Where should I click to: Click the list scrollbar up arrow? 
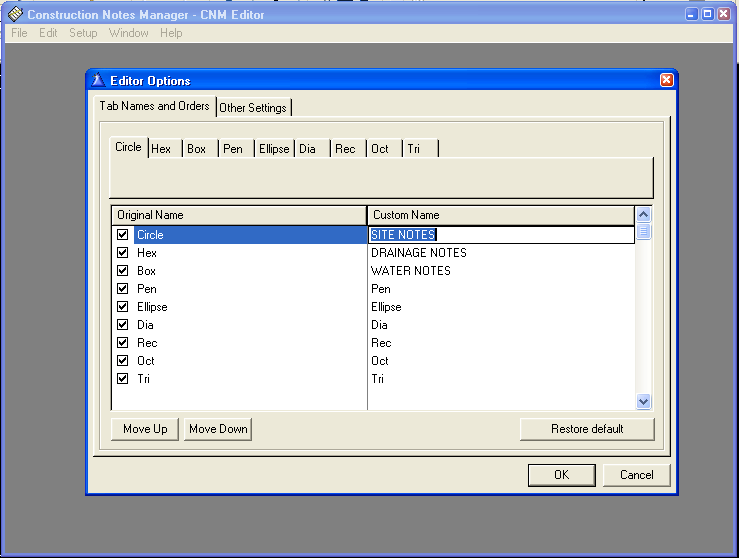[643, 214]
